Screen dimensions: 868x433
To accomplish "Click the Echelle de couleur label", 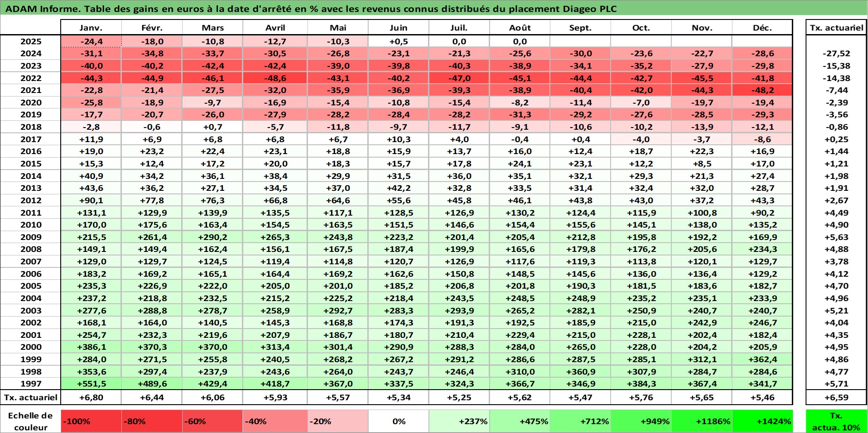I will [x=31, y=421].
